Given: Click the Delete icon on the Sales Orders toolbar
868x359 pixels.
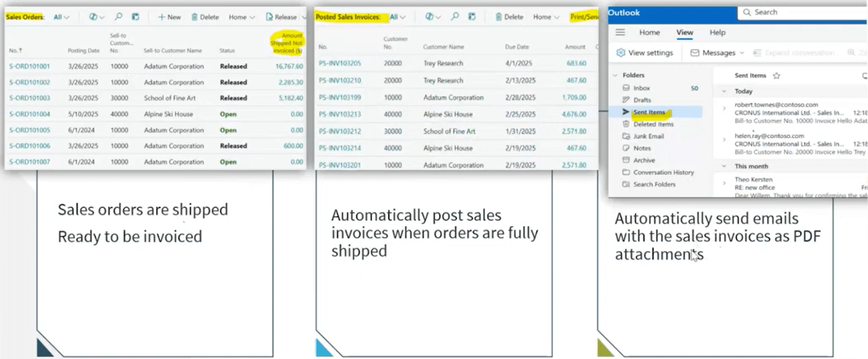Looking at the screenshot, I should tap(204, 17).
